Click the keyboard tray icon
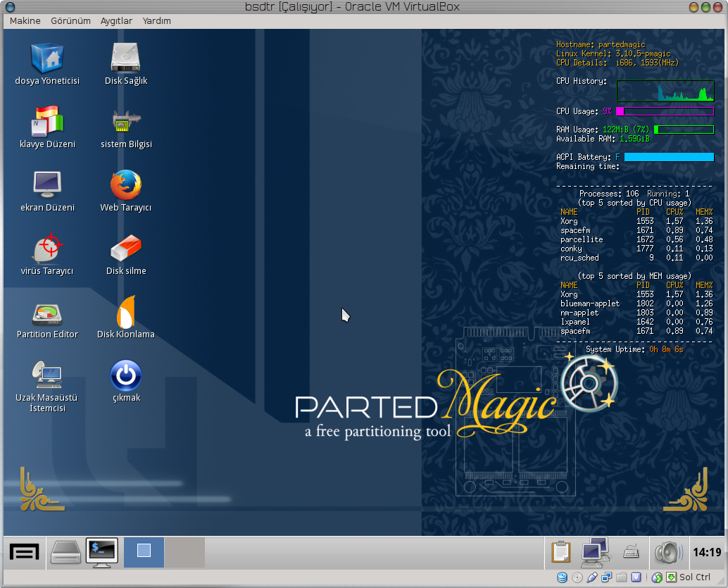 (x=631, y=552)
